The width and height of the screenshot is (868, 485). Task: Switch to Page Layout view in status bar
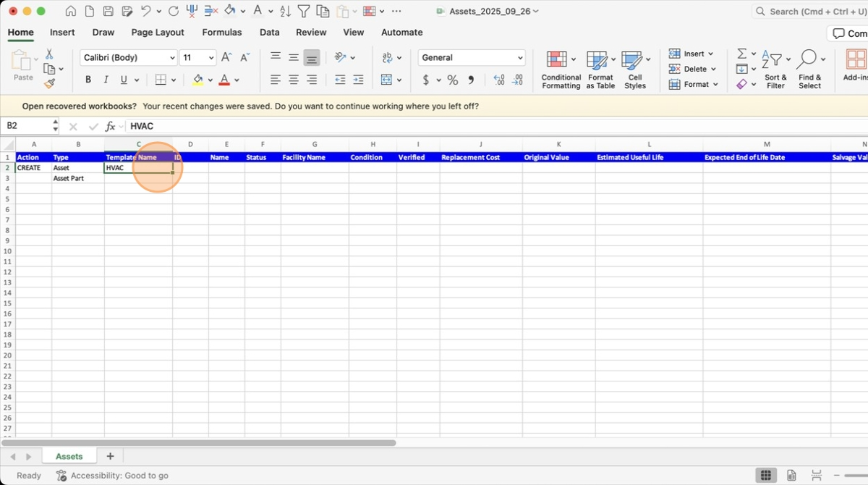tap(791, 476)
